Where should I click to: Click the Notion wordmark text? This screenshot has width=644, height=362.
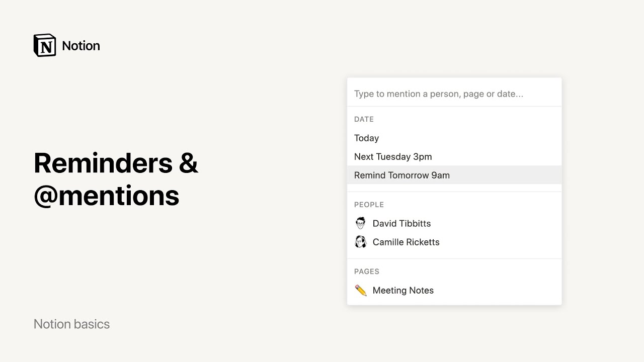(81, 46)
